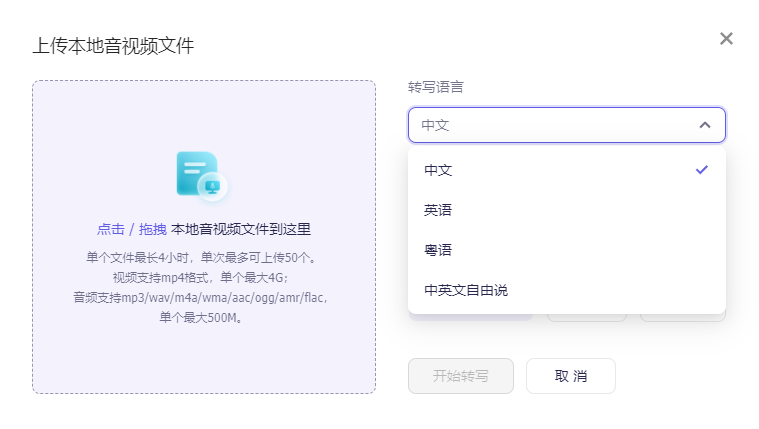
Task: Click the 转写语言 label
Action: [435, 87]
